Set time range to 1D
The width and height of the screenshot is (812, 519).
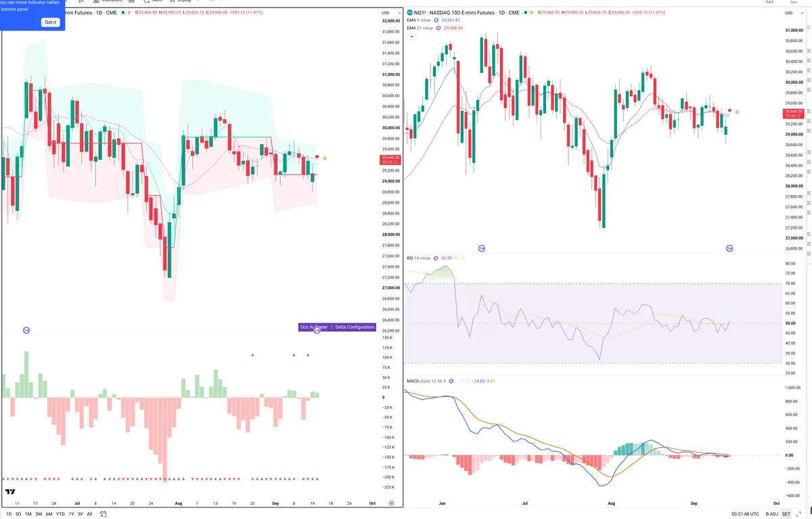[x=9, y=514]
